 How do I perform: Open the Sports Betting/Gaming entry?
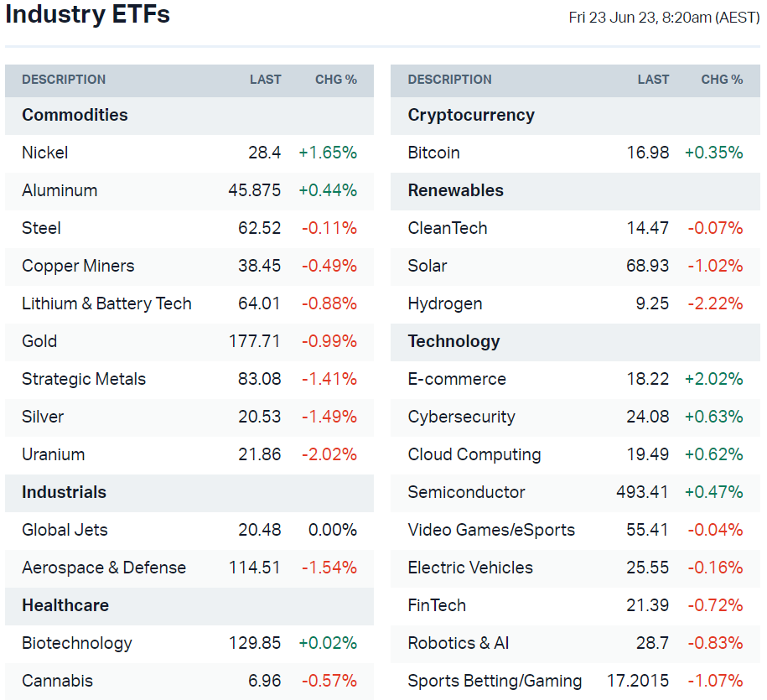point(495,681)
